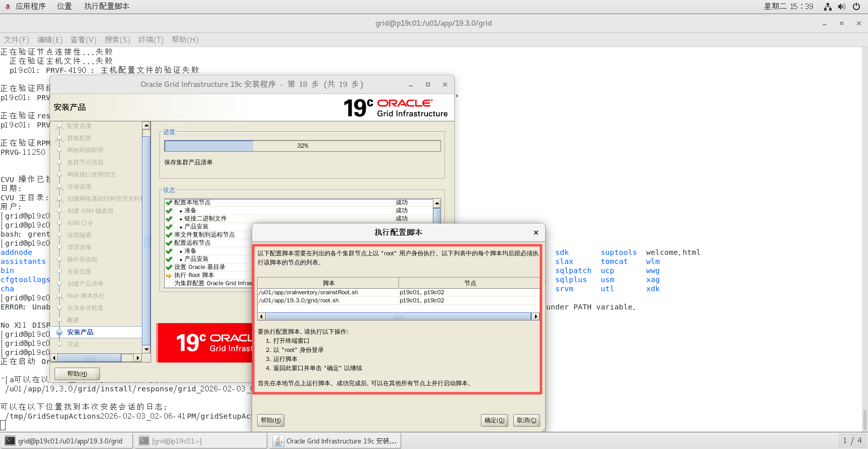Screen dimensions: 868x449
Task: Click Activities foot icon beside 应用程序
Action: [x=8, y=7]
